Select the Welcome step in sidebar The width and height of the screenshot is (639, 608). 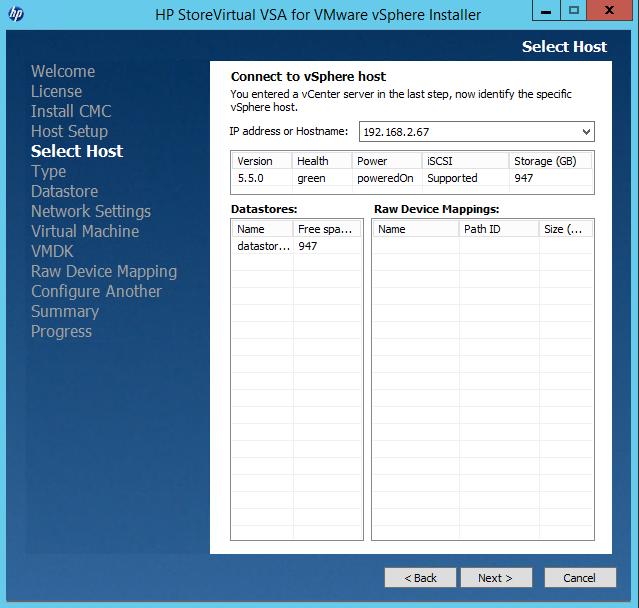coord(63,71)
